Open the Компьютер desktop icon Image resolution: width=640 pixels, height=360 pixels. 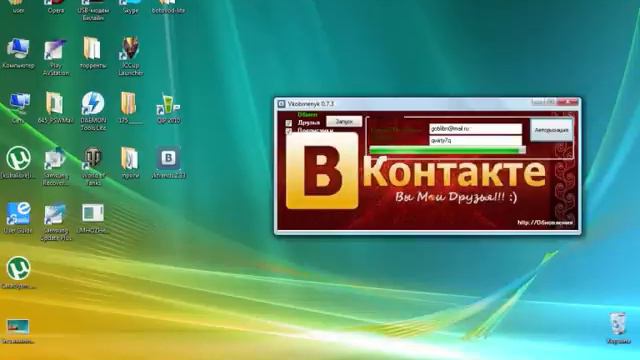tap(18, 53)
